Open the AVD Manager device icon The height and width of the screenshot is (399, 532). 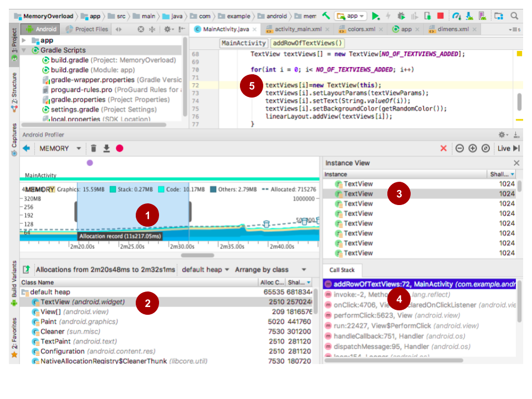[x=482, y=16]
